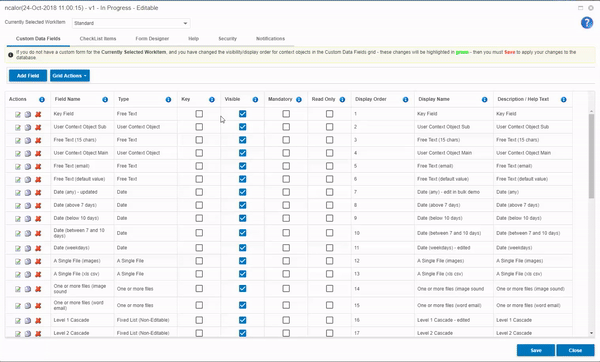This screenshot has width=600, height=362.
Task: Enable Read Only for Key Field row
Action: point(329,114)
